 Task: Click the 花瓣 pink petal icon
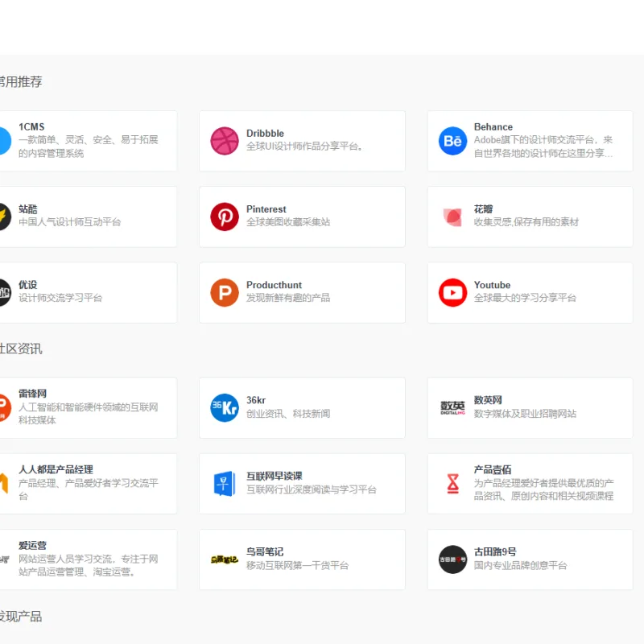click(x=452, y=217)
